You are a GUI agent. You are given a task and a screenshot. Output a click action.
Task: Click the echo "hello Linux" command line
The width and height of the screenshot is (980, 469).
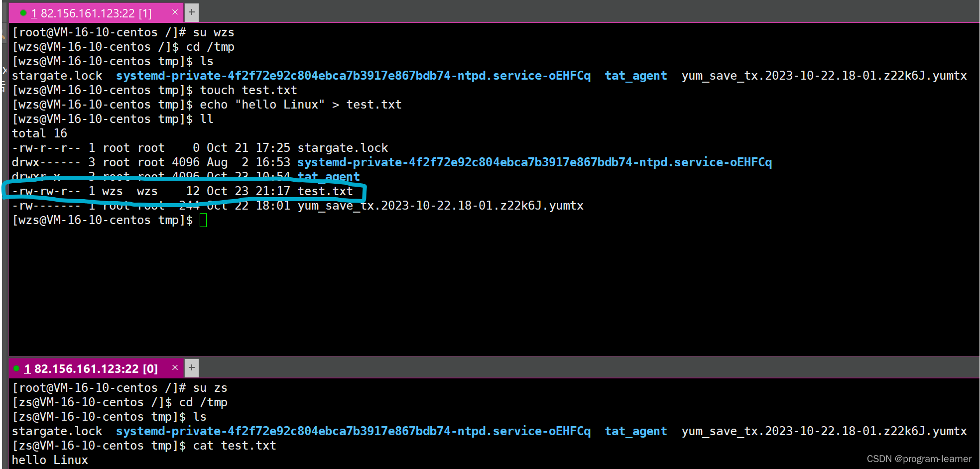301,105
